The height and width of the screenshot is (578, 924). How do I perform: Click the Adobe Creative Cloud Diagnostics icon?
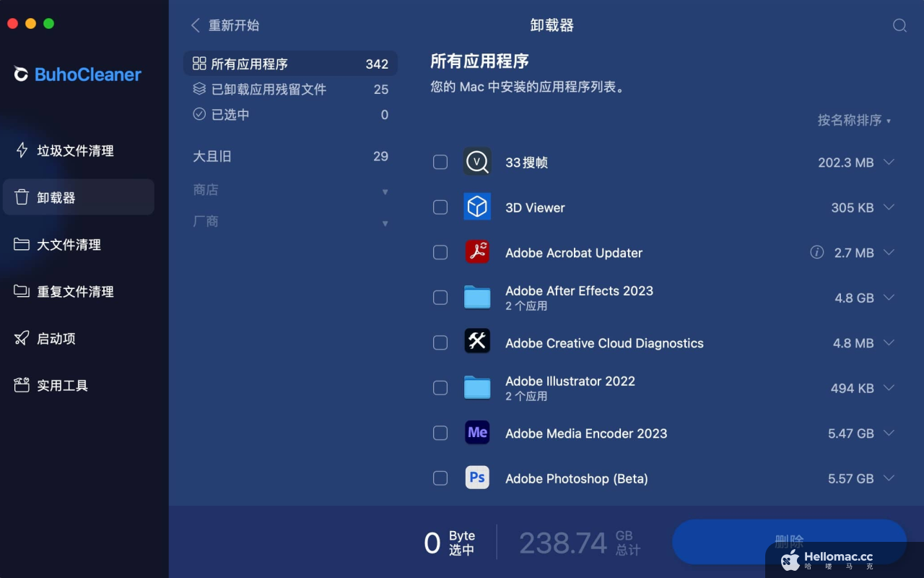[477, 342]
